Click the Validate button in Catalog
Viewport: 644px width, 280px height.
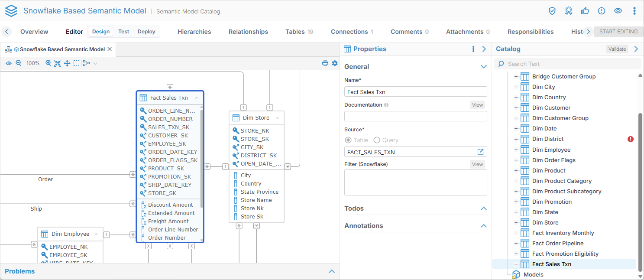pos(617,49)
